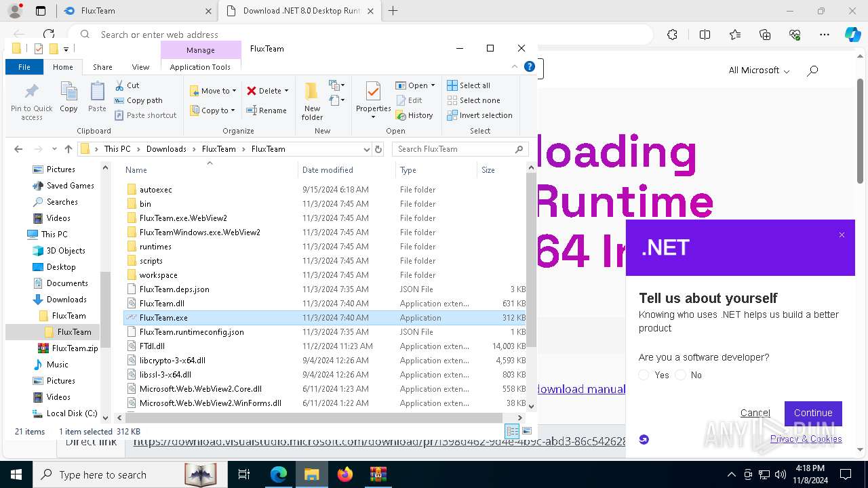Image resolution: width=868 pixels, height=488 pixels.
Task: Click the Search FluxTeam box
Action: click(461, 149)
